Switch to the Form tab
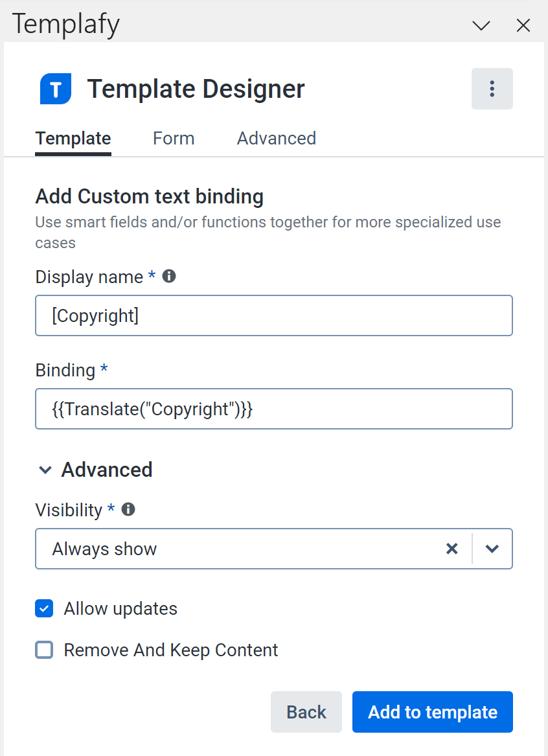The image size is (548, 756). click(x=173, y=138)
